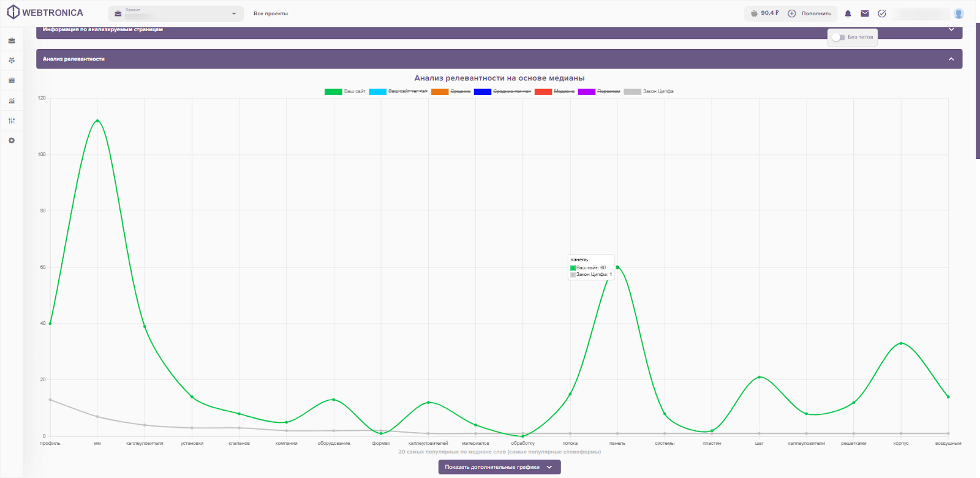Open the gear settings icon in sidebar
This screenshot has width=980, height=478.
pyautogui.click(x=12, y=141)
